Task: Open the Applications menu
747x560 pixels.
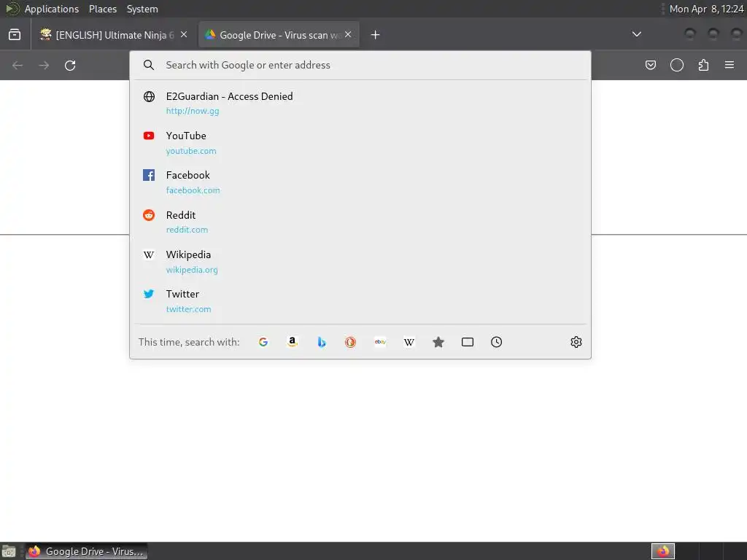Action: [x=52, y=9]
